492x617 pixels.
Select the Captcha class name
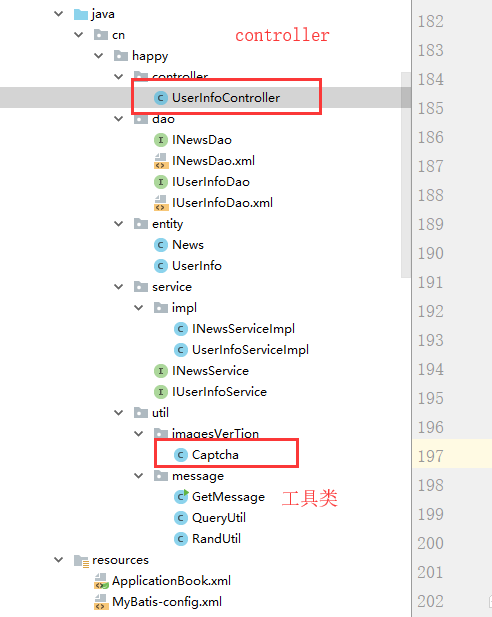tap(215, 455)
